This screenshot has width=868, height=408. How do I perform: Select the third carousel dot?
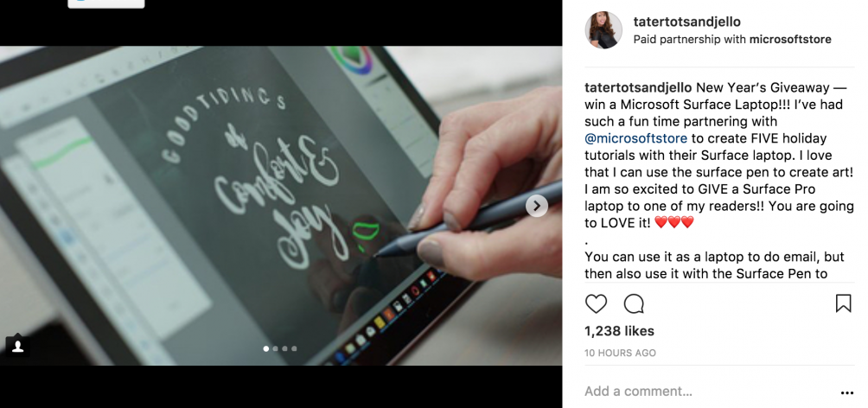click(x=284, y=348)
